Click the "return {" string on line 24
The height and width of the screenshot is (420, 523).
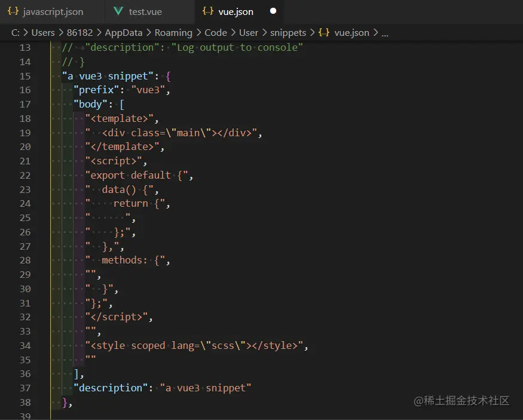pyautogui.click(x=125, y=204)
